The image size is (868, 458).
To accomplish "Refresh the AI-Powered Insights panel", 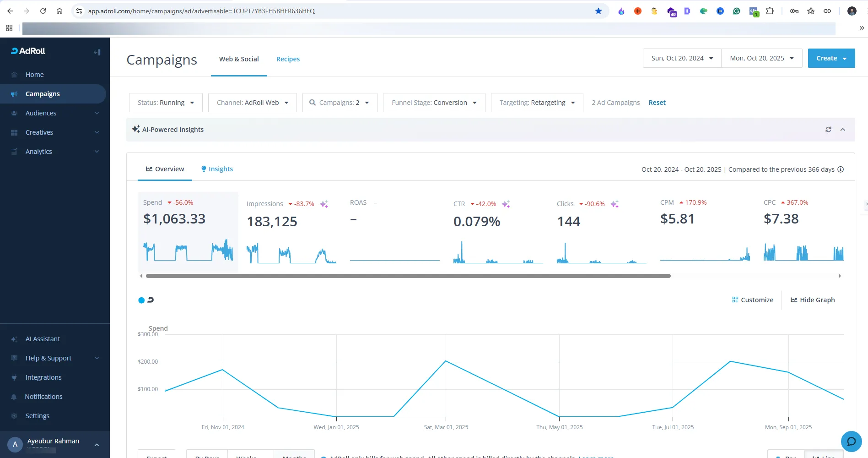I will [828, 130].
